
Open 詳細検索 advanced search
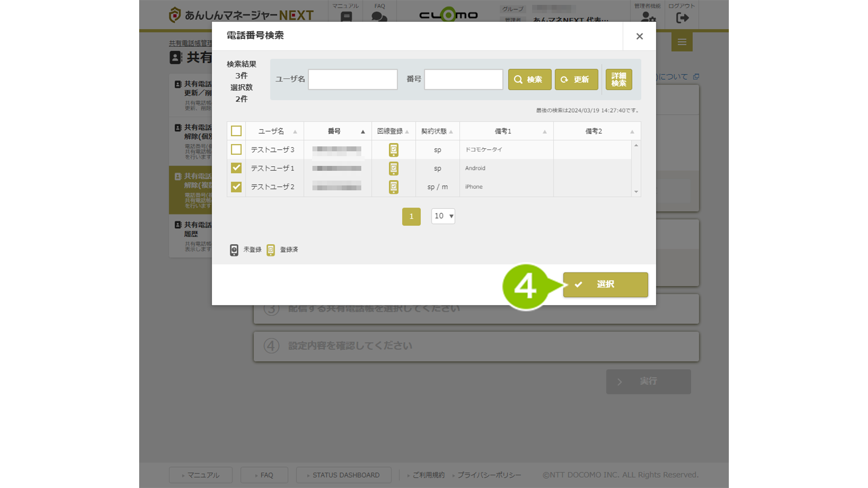coord(619,80)
